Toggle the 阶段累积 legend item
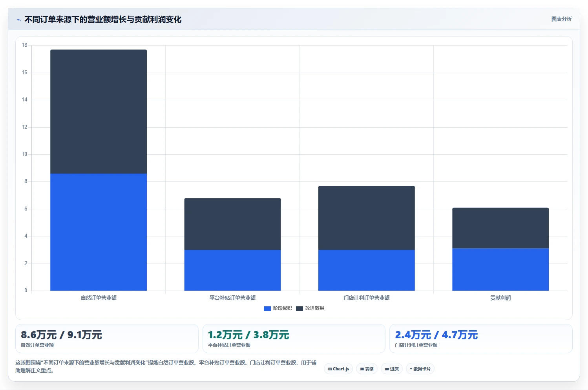Viewport: 588px width, 390px height. (278, 308)
